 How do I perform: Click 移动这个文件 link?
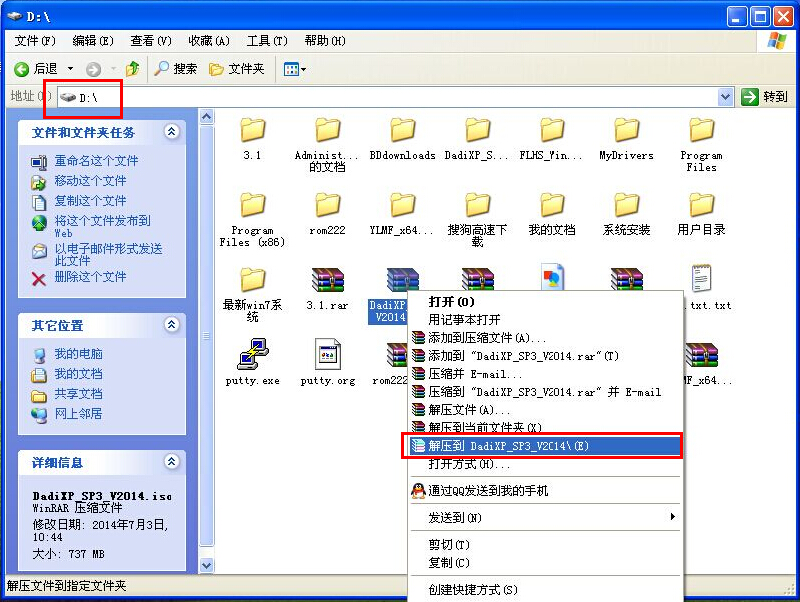90,181
